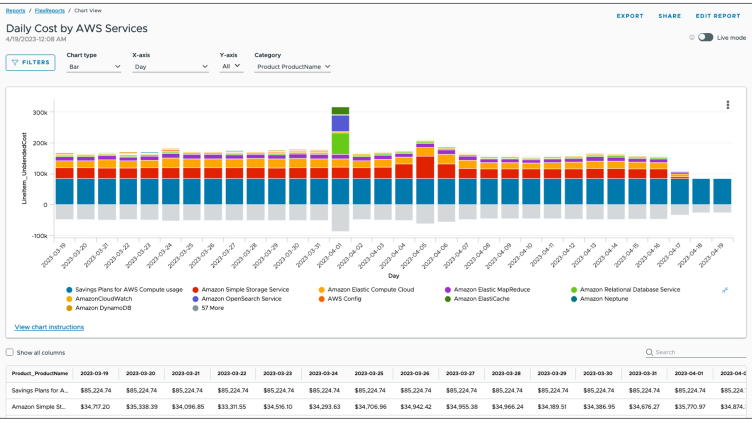Open the Chart type dropdown
Screen dimensions: 752x423
[x=94, y=67]
